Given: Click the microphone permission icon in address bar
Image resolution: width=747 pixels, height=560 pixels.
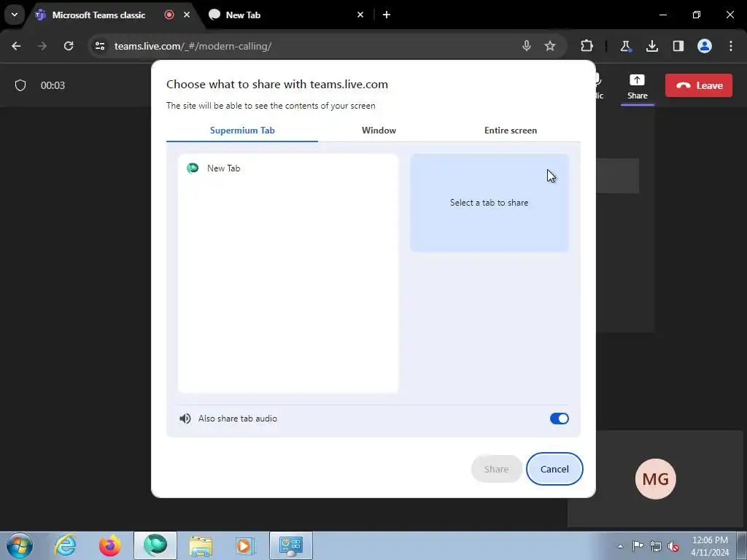Looking at the screenshot, I should pyautogui.click(x=527, y=46).
